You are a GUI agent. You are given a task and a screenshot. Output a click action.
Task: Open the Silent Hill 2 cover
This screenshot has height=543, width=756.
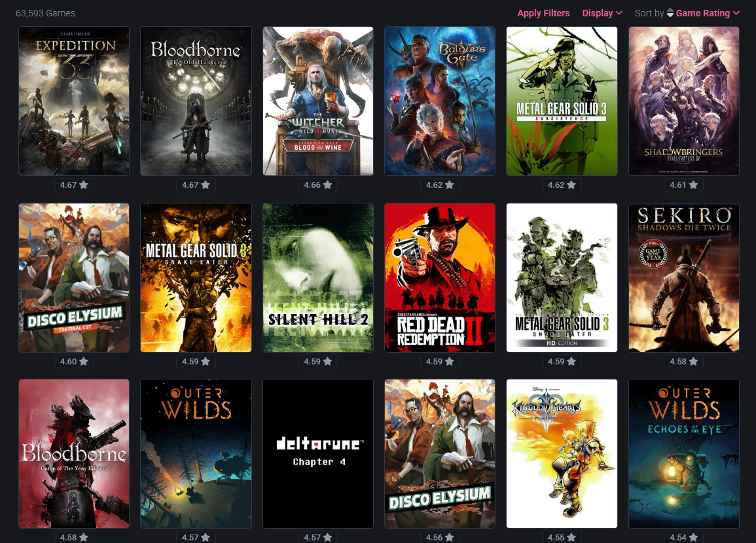[x=317, y=277]
